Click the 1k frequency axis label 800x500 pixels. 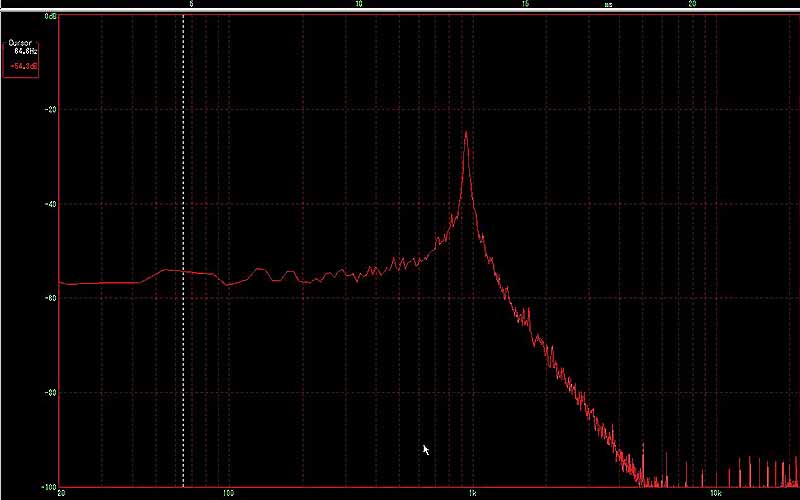pos(472,494)
